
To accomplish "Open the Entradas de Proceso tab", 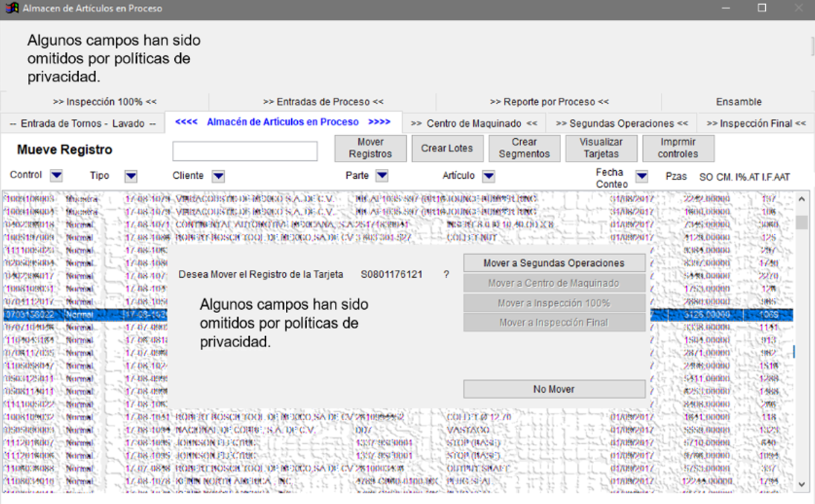I will 323,102.
